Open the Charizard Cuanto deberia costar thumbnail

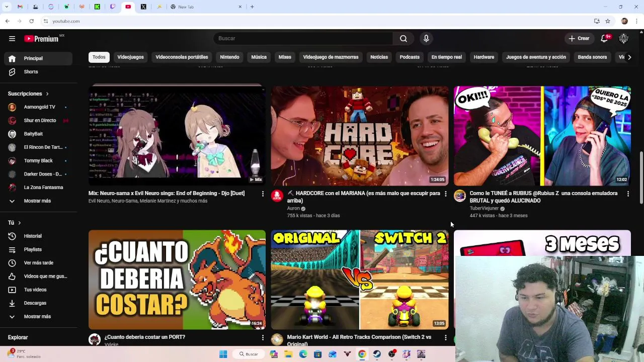coord(177,280)
